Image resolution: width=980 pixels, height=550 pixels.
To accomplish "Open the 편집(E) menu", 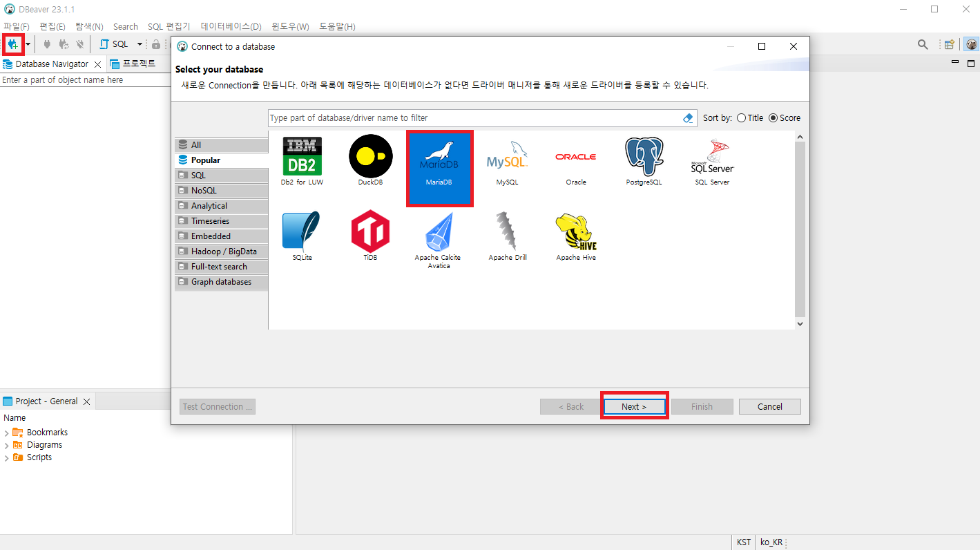I will tap(52, 26).
